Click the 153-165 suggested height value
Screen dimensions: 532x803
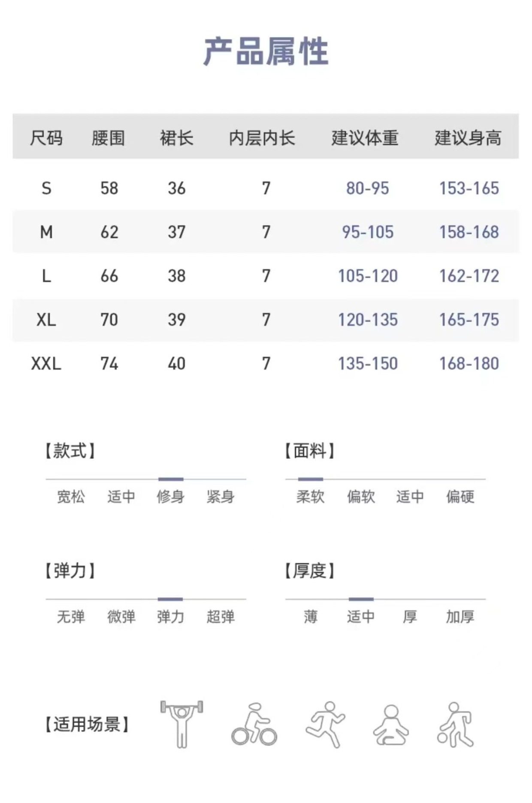tap(469, 188)
